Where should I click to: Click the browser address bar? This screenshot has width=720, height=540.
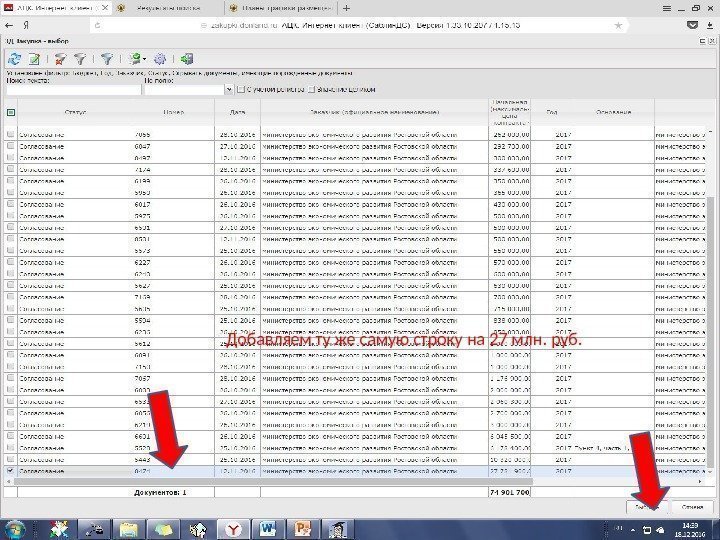[x=360, y=25]
